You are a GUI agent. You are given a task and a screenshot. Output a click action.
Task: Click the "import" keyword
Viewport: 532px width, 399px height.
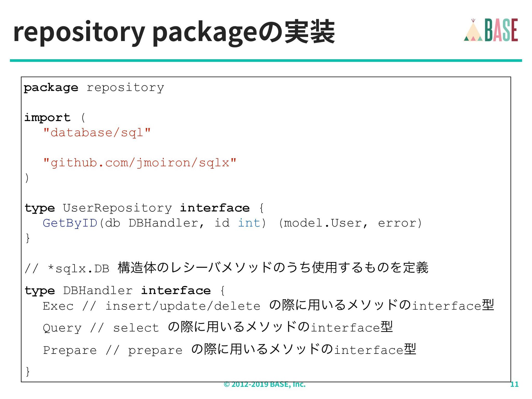(47, 117)
